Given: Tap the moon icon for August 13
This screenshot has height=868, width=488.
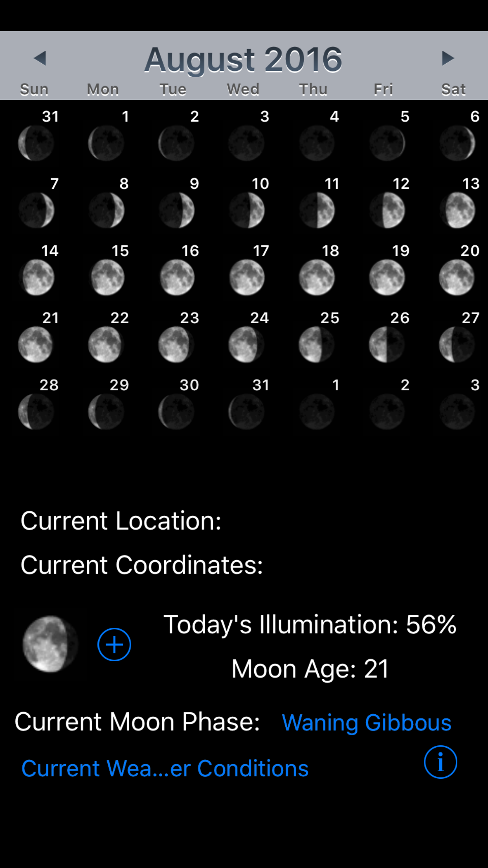Looking at the screenshot, I should point(457,211).
